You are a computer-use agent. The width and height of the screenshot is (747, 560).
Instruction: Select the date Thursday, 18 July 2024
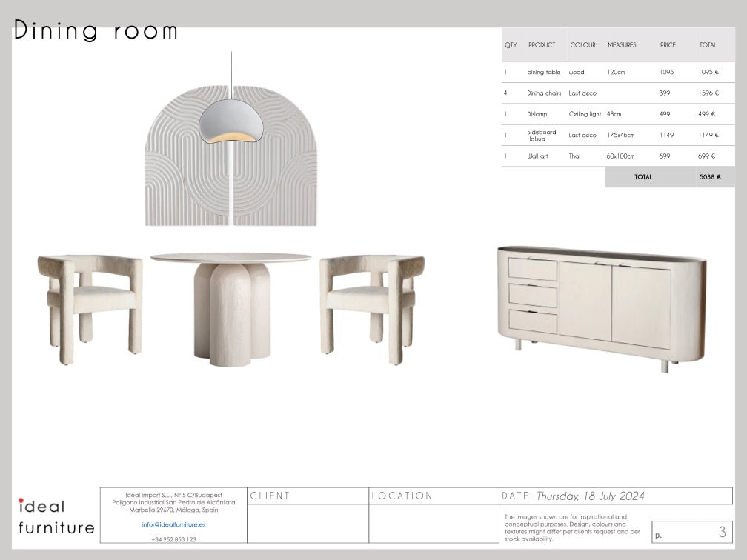click(590, 496)
